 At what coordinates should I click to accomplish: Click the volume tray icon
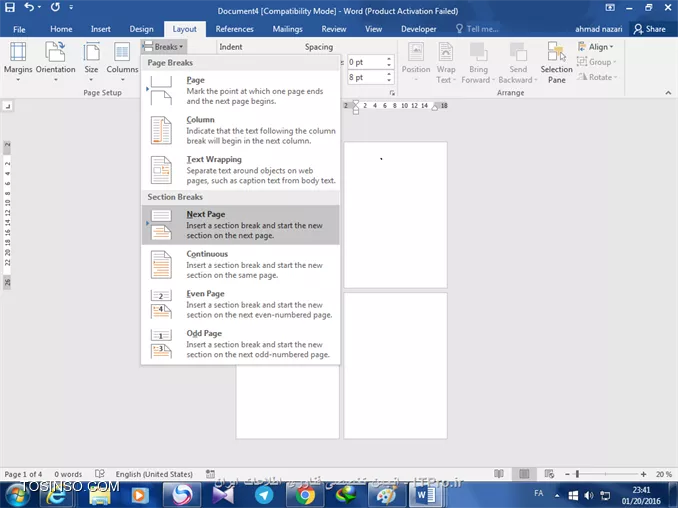pos(589,495)
